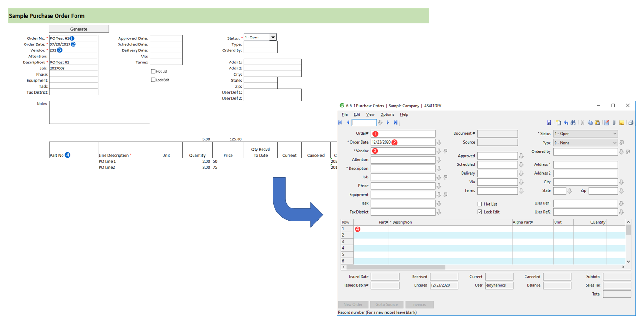Enable the Hot List checkbox in Purchase Orders window
Image resolution: width=644 pixels, height=328 pixels.
coord(480,204)
